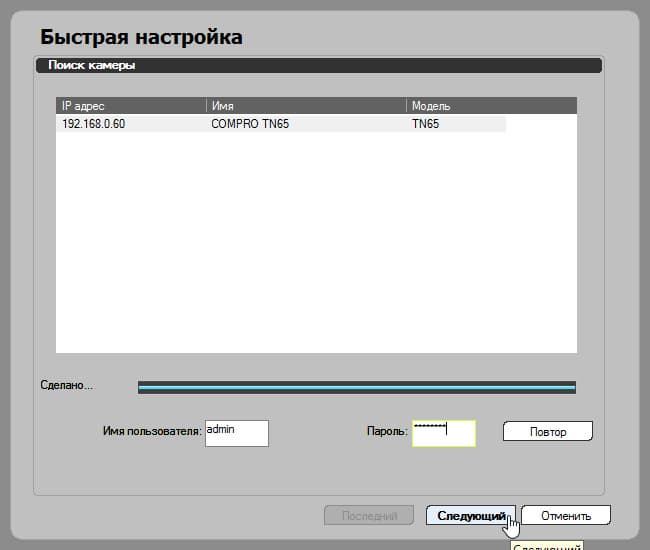Click the search progress bar

coord(357,388)
